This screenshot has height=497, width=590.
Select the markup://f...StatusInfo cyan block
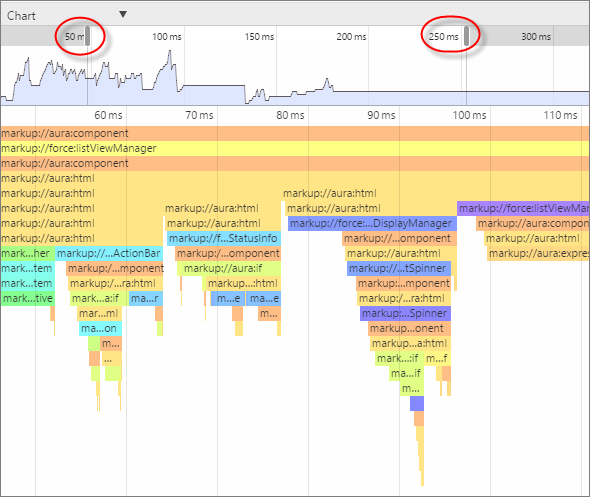click(224, 239)
